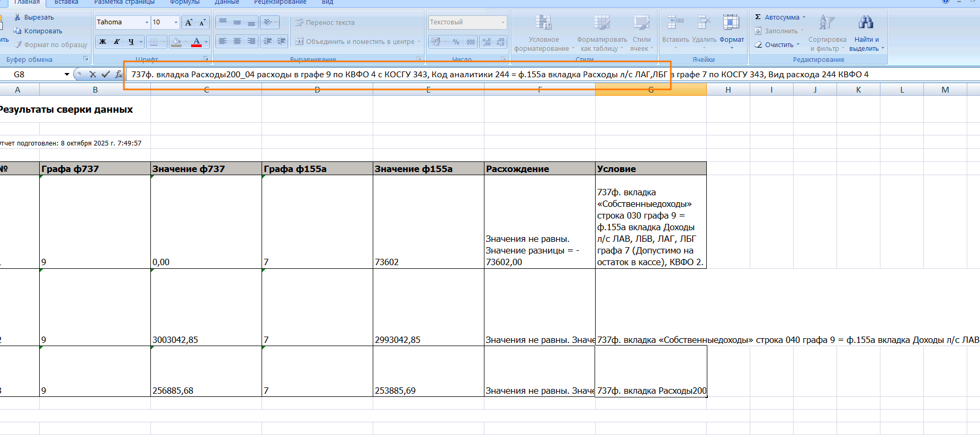The width and height of the screenshot is (980, 435).
Task: Open the Буфер обмена dialog launcher
Action: [x=86, y=59]
